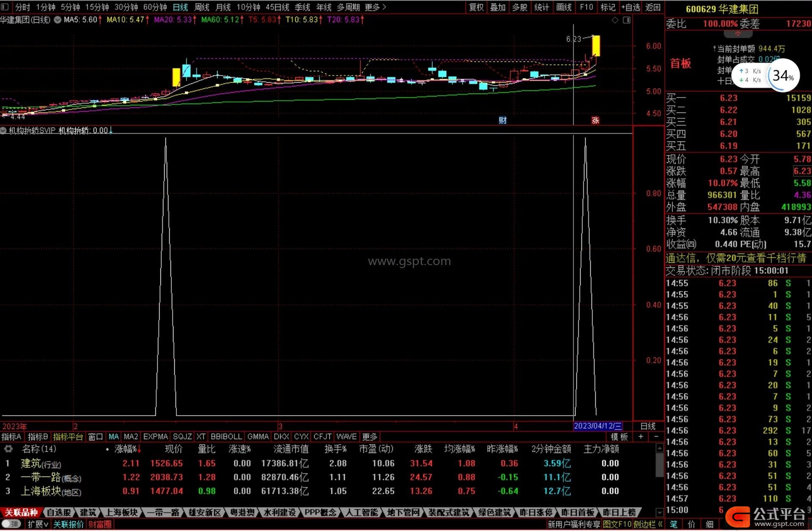Open the 财富圈 link
Viewport: 812px width, 531px height.
click(x=100, y=524)
